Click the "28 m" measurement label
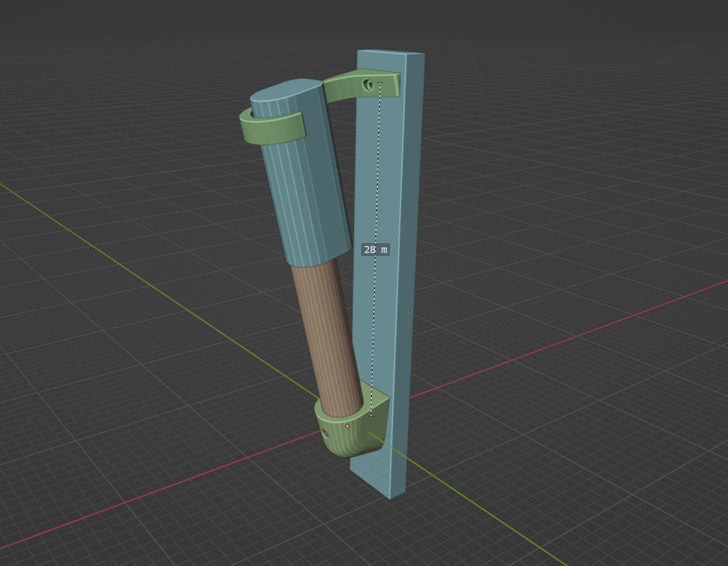 (x=375, y=250)
